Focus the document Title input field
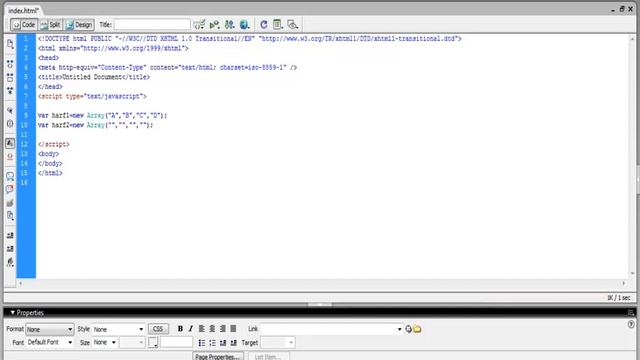The width and height of the screenshot is (640, 360). point(152,24)
